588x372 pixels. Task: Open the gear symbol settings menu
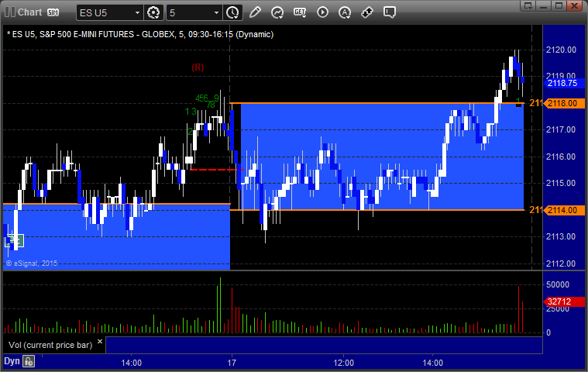pos(153,12)
